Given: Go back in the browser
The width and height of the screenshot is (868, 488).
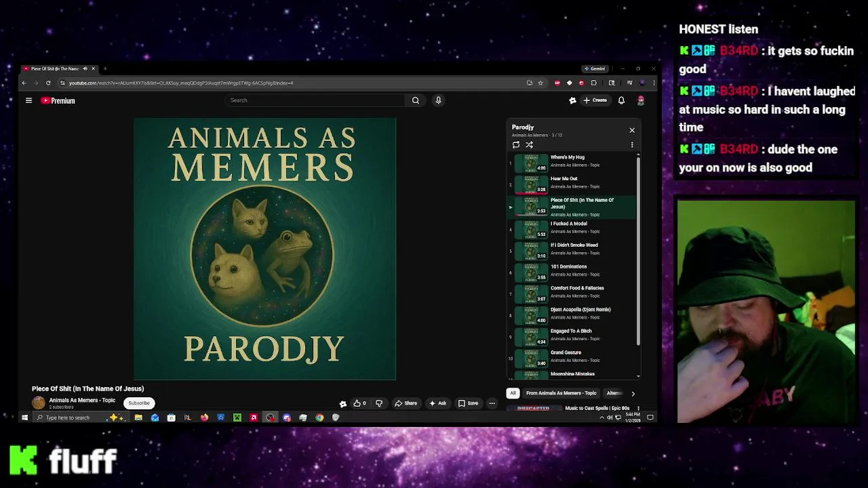Looking at the screenshot, I should coord(24,83).
